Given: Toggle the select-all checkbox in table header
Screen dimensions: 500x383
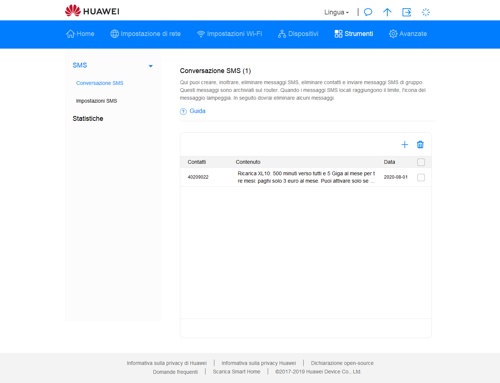Looking at the screenshot, I should (421, 162).
